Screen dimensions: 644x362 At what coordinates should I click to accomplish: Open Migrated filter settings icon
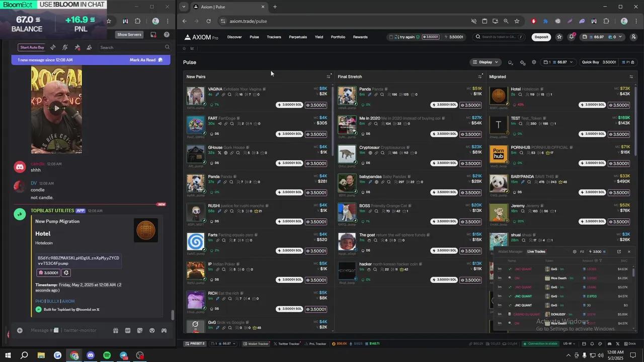tap(631, 76)
